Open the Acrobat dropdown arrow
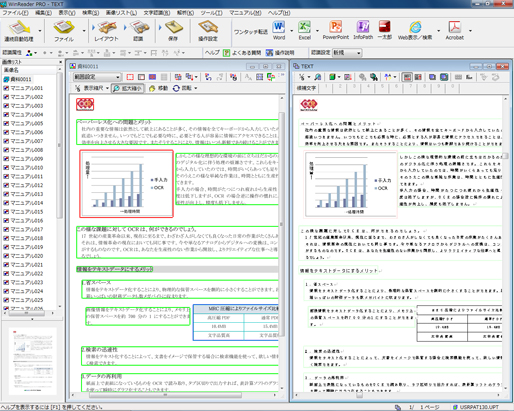514x411 pixels. (x=470, y=31)
